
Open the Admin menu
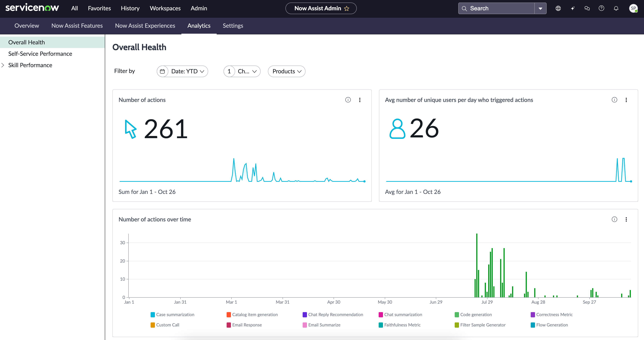[199, 8]
